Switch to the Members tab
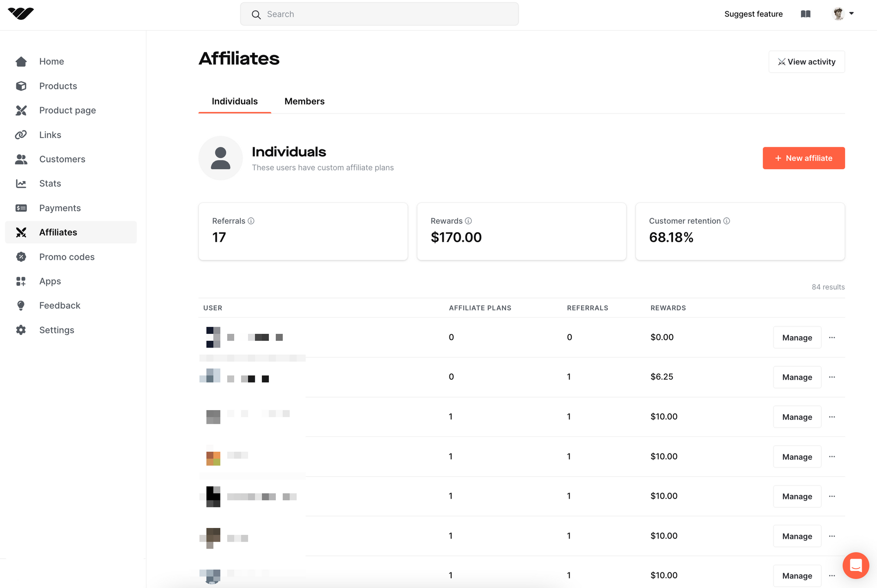Viewport: 877px width, 588px height. coord(304,101)
